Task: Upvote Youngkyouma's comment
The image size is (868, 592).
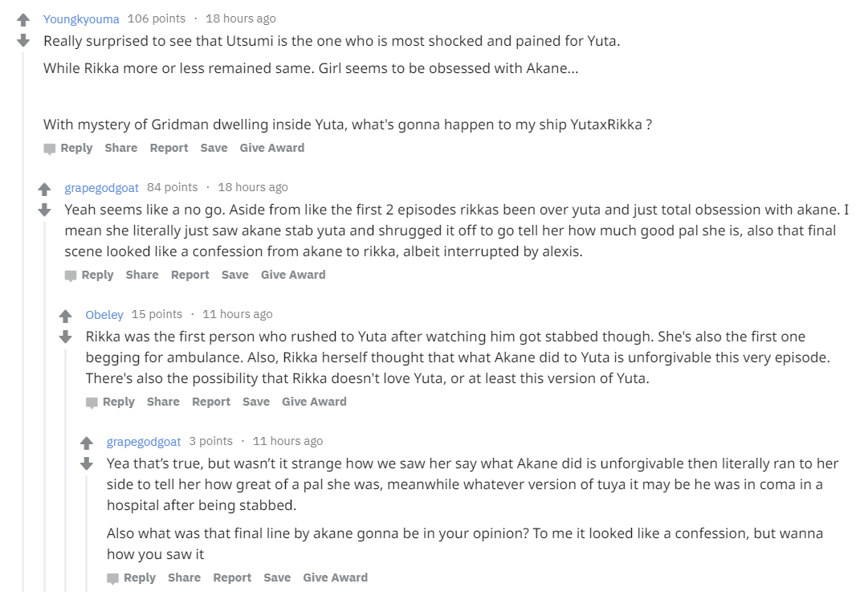Action: click(23, 20)
